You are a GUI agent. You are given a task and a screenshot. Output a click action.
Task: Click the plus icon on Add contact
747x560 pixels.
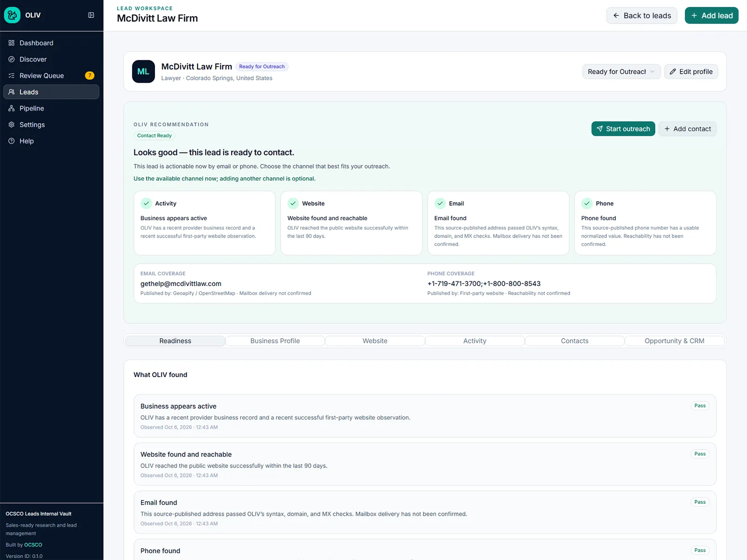[x=667, y=129]
